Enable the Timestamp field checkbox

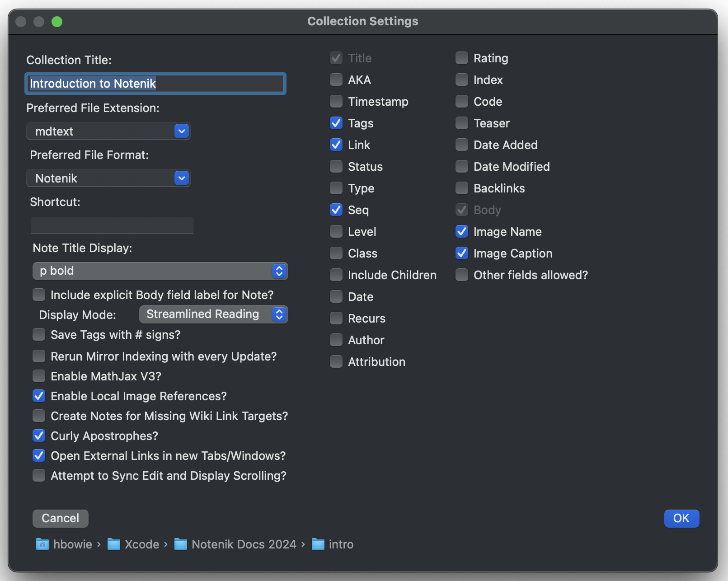point(336,102)
